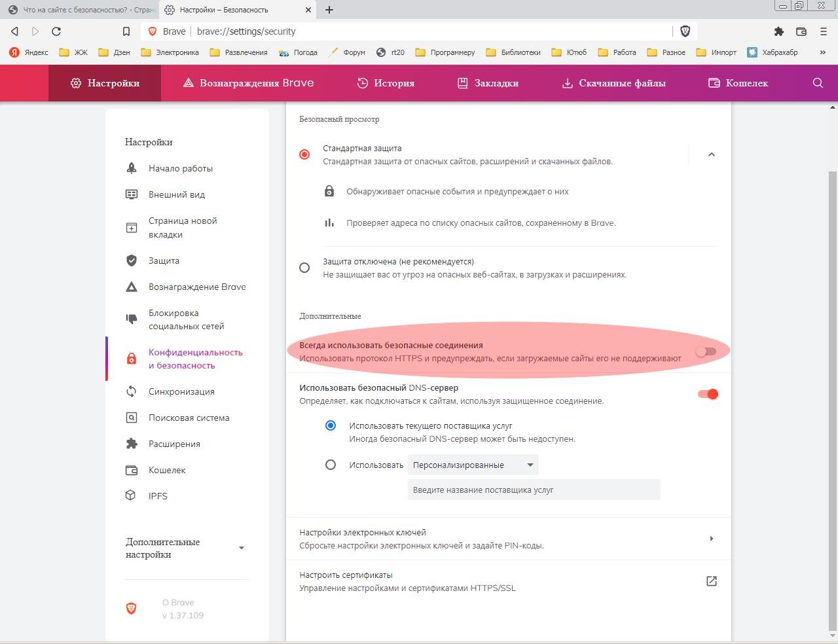
Task: Open Страница новой вкладки sidebar icon
Action: click(x=132, y=228)
